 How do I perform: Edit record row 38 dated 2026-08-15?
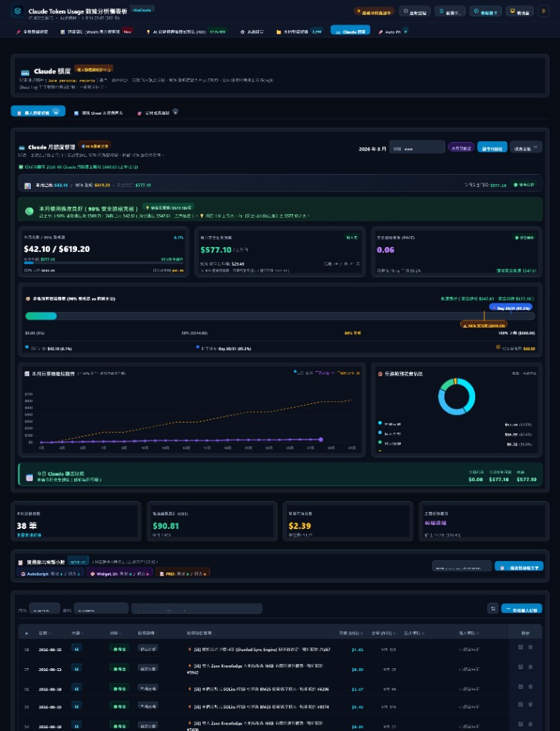pos(521,647)
